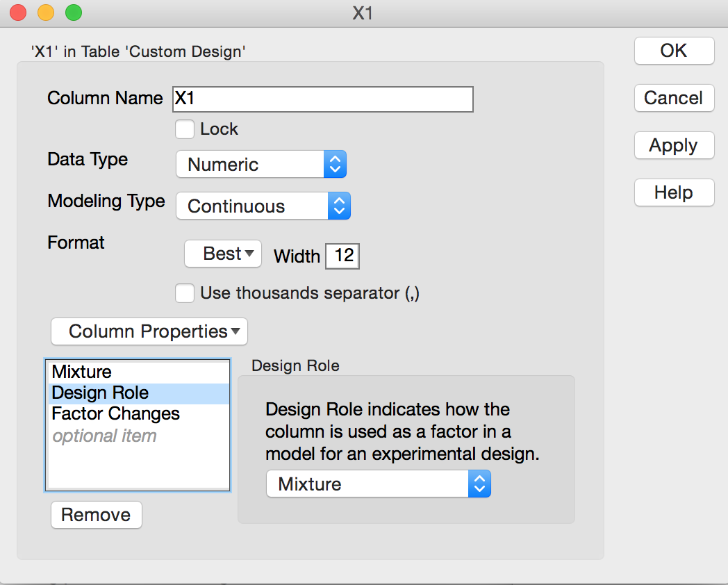Click the optional item list entry
Screen dimensions: 728x585
pyautogui.click(x=104, y=436)
